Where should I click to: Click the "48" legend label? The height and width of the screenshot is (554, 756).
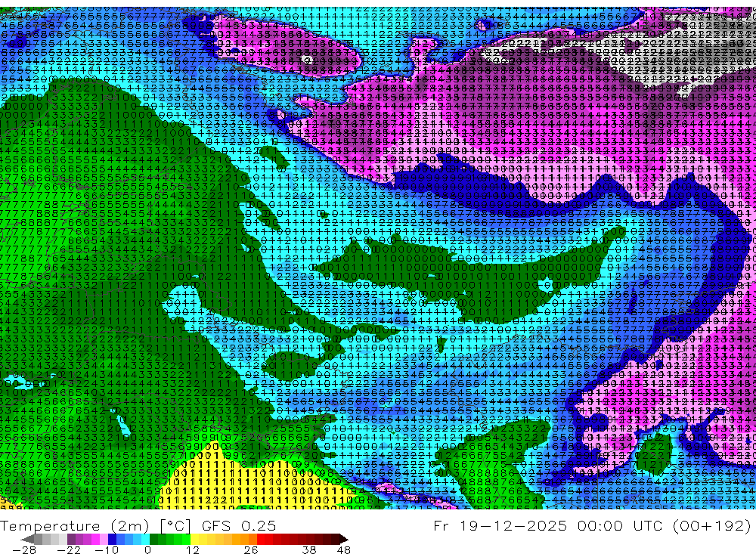(343, 549)
